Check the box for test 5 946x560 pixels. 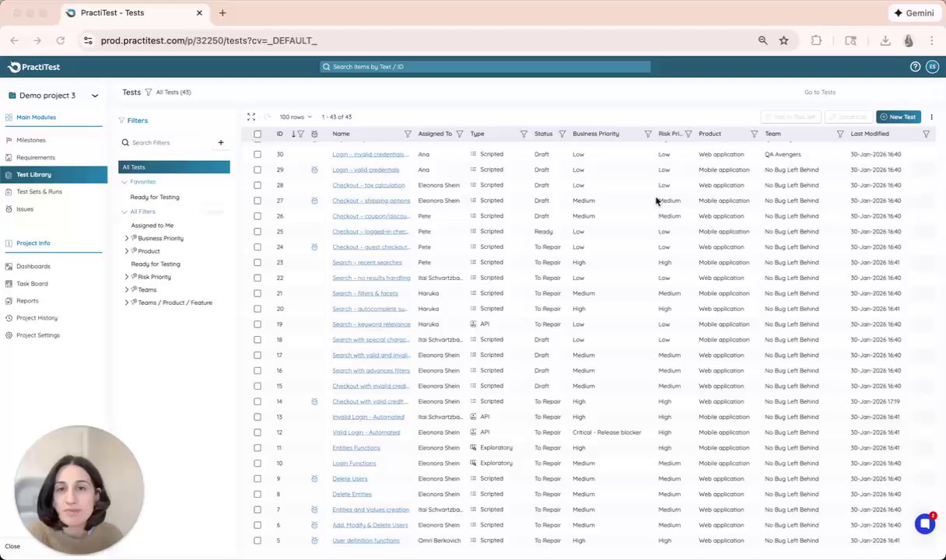(258, 541)
